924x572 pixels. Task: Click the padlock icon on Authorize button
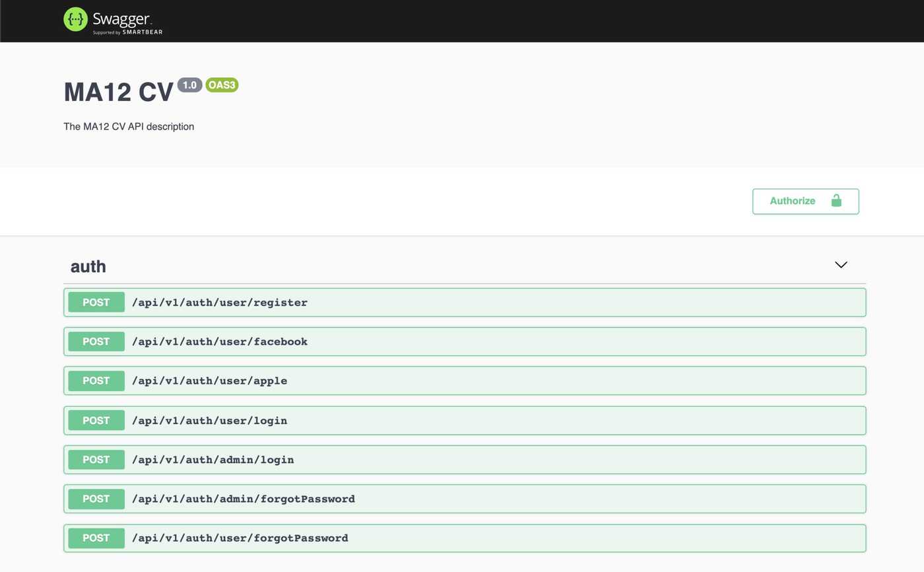pos(837,201)
